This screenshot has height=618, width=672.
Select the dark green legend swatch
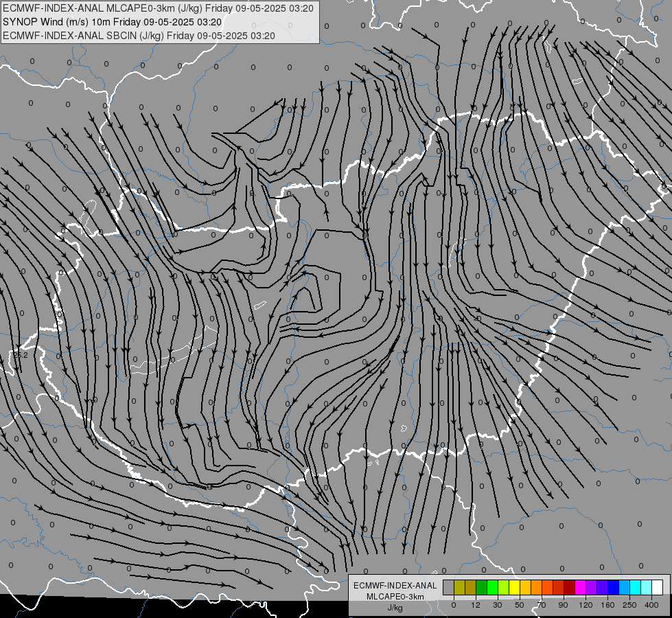pyautogui.click(x=481, y=587)
